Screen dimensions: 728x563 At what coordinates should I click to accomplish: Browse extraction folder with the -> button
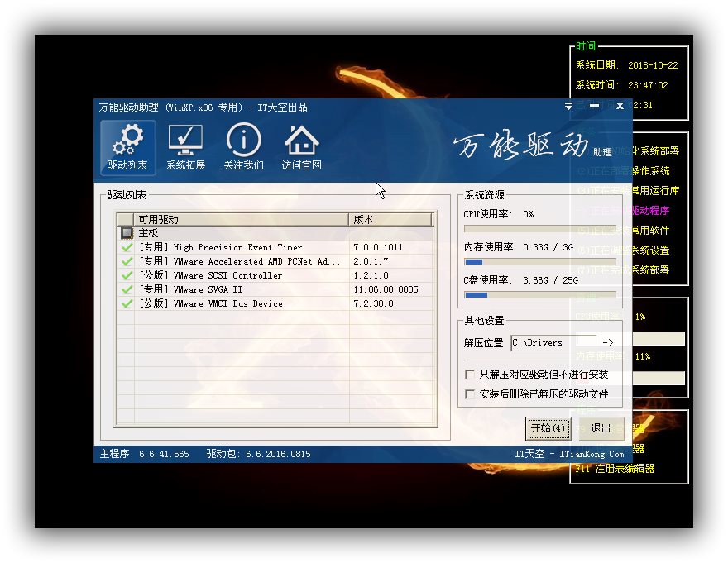[x=608, y=342]
